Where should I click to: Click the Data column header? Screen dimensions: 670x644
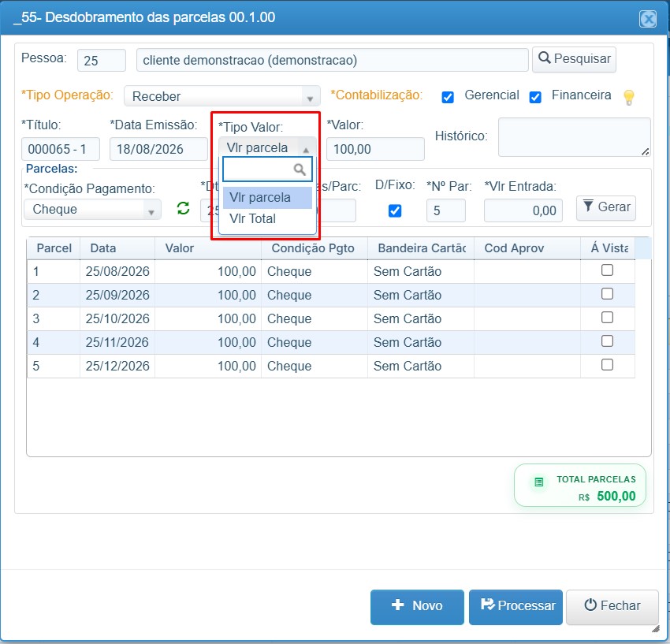click(x=117, y=248)
